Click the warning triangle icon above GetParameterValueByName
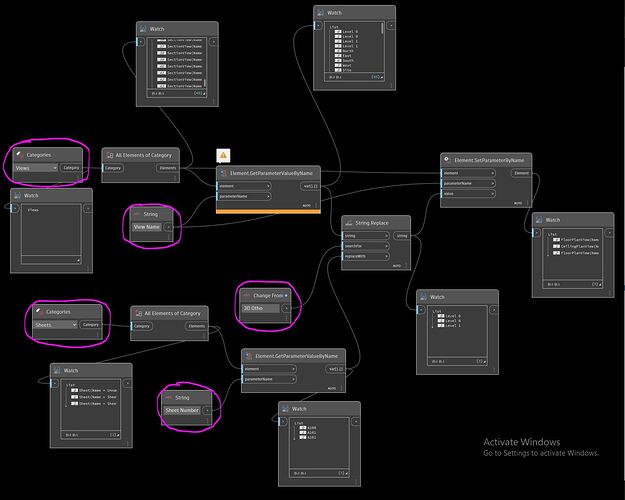The width and height of the screenshot is (625, 500). 223,155
